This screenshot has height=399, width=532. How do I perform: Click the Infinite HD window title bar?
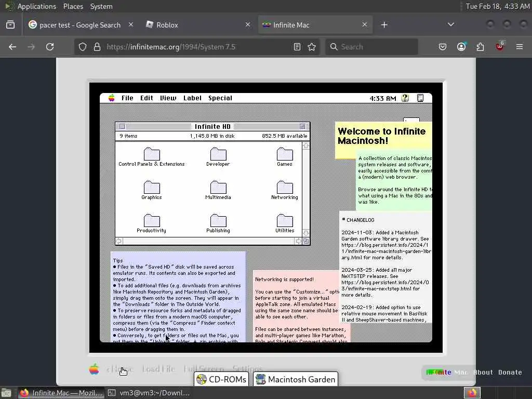[212, 127]
